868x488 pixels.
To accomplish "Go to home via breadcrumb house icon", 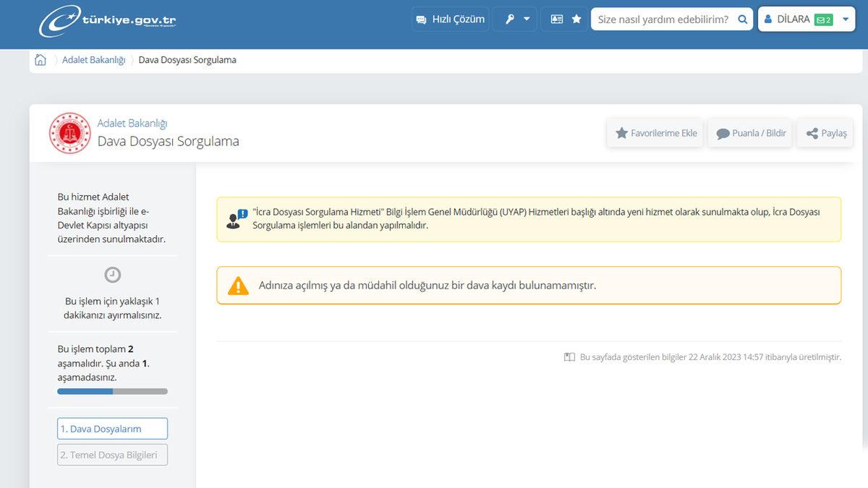I will pyautogui.click(x=41, y=60).
